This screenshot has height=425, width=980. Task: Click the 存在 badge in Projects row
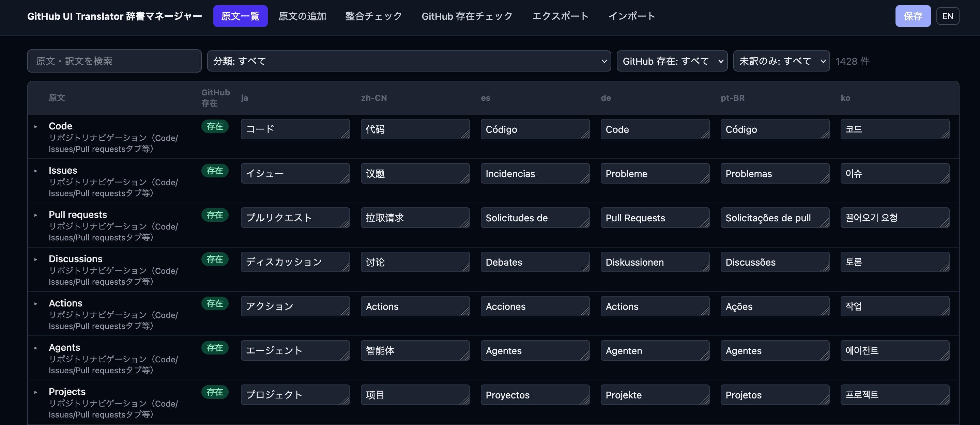pos(215,392)
